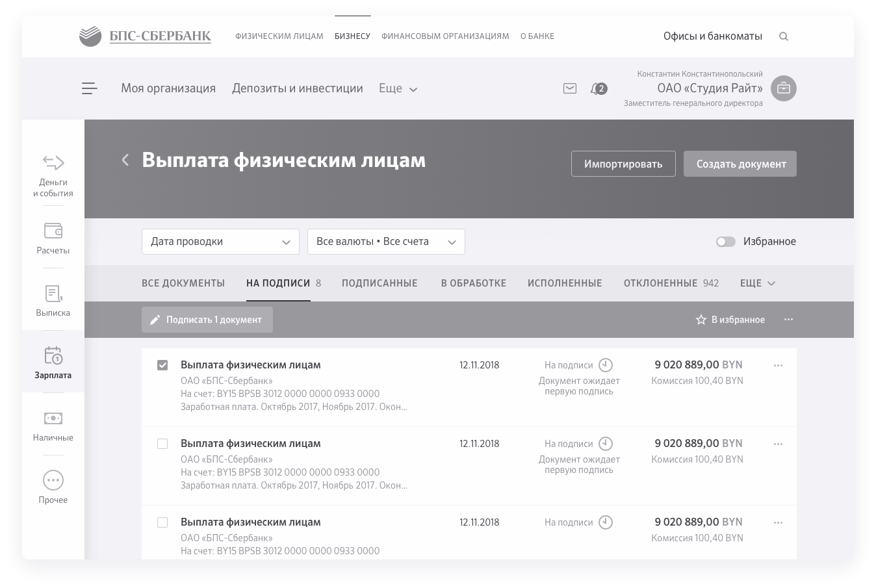Screen dimensions: 876x588
Task: Switch to ОТКЛОНЕННЫЕ tab
Action: [660, 283]
